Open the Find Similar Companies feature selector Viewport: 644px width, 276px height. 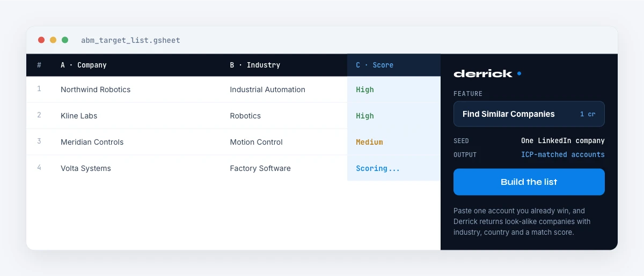(529, 114)
